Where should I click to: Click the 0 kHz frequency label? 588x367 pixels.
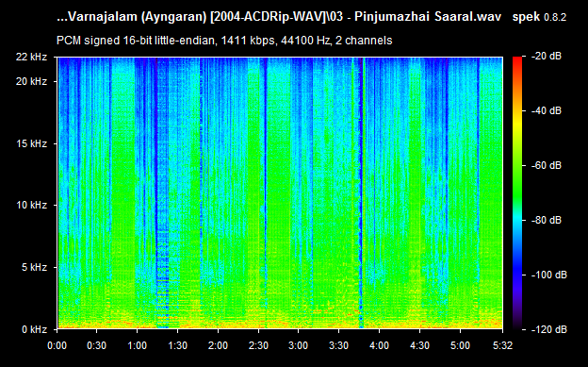(34, 329)
